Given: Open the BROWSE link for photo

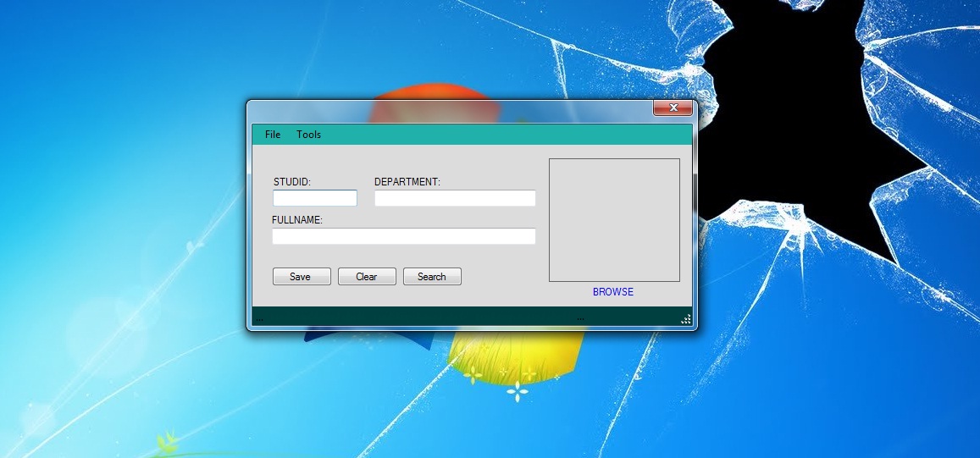Looking at the screenshot, I should pos(613,292).
